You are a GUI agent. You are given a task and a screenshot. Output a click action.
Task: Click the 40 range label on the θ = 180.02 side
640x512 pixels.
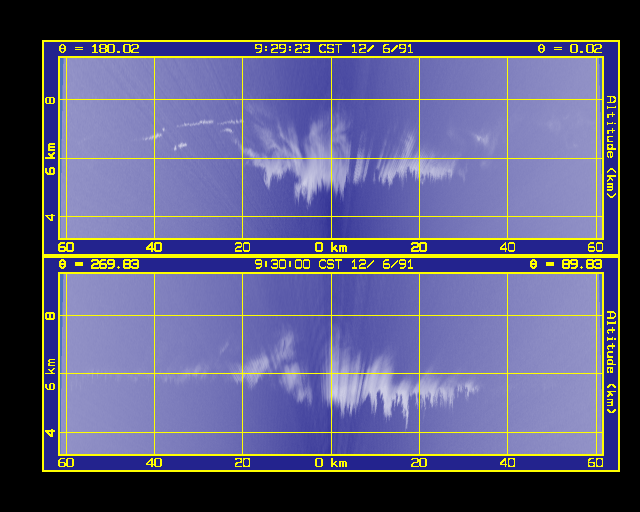pyautogui.click(x=154, y=247)
